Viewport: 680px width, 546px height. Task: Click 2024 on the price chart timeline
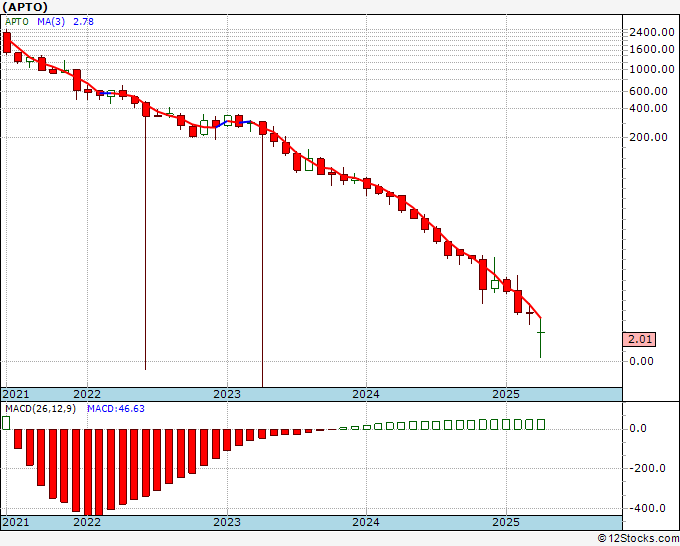point(366,394)
